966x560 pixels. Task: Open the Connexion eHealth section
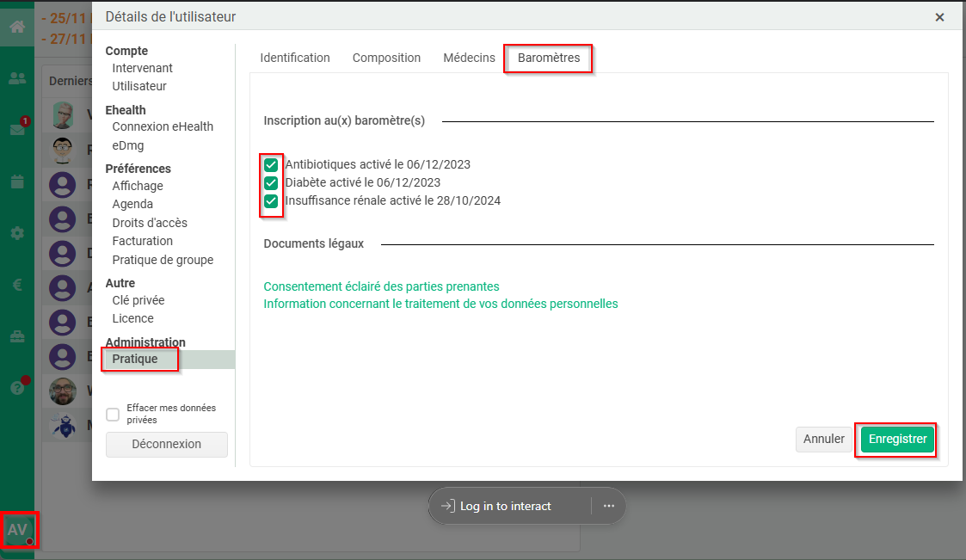tap(163, 127)
